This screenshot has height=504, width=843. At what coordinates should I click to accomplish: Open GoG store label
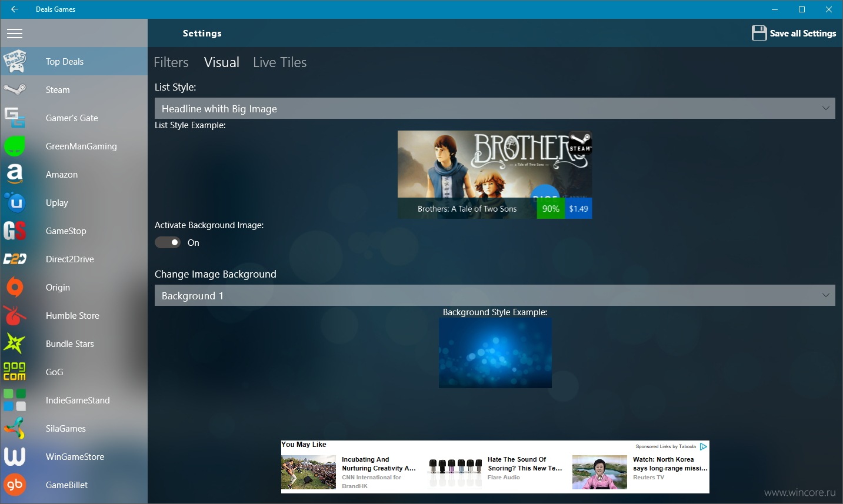coord(54,372)
